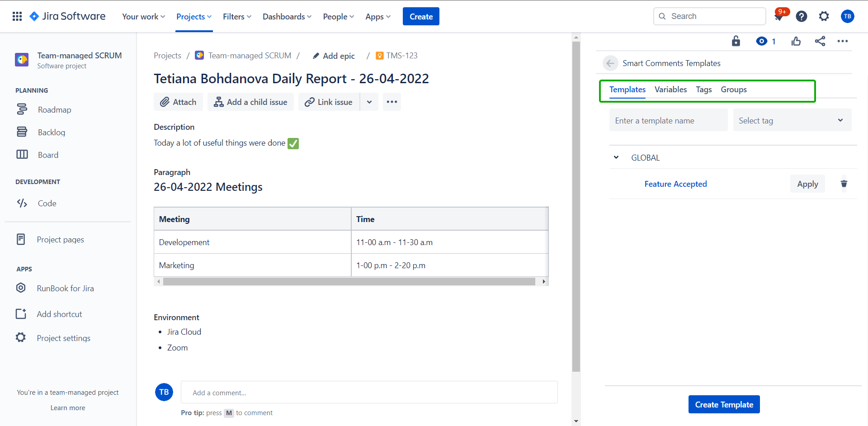Open the notifications bell icon
This screenshot has height=426, width=868.
tap(778, 17)
